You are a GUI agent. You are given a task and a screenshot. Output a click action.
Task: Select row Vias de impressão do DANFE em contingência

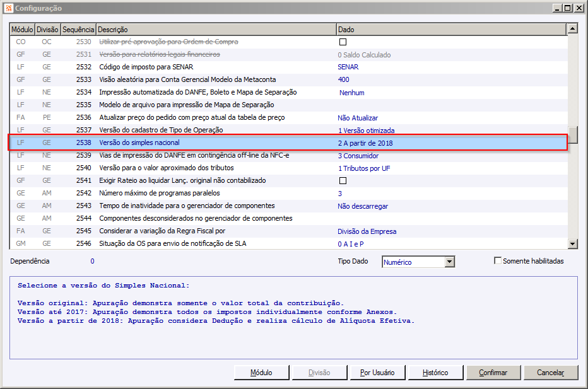tap(288, 156)
